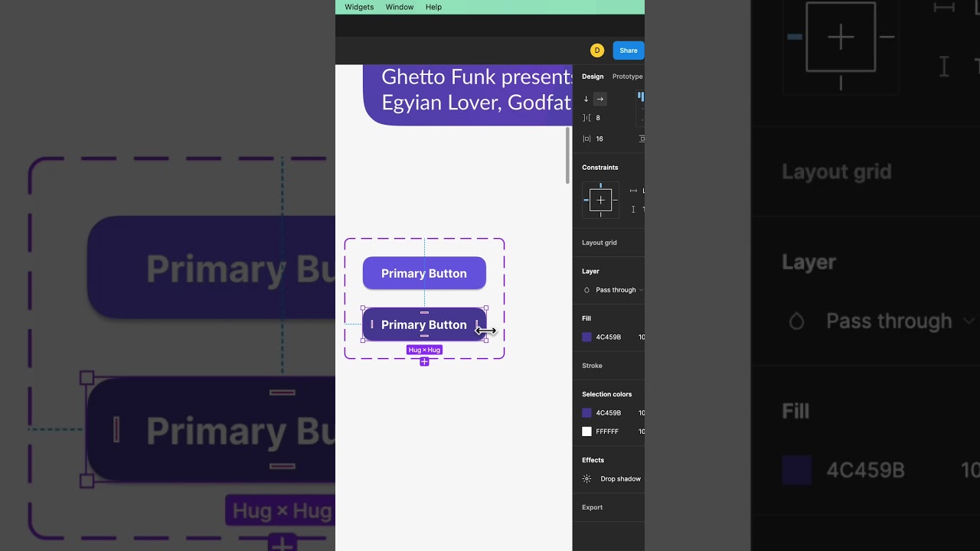
Task: Open the 4C459B selection color swatch
Action: [x=586, y=412]
